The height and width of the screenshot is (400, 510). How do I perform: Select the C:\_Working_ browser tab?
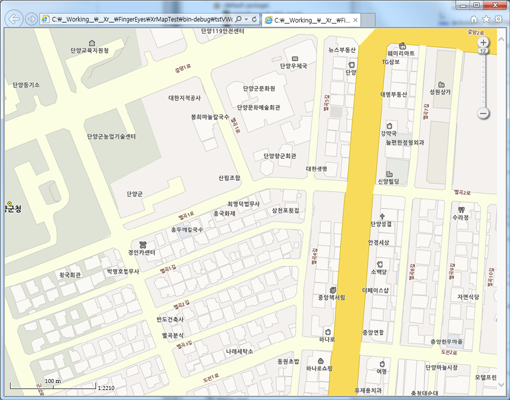pos(311,20)
